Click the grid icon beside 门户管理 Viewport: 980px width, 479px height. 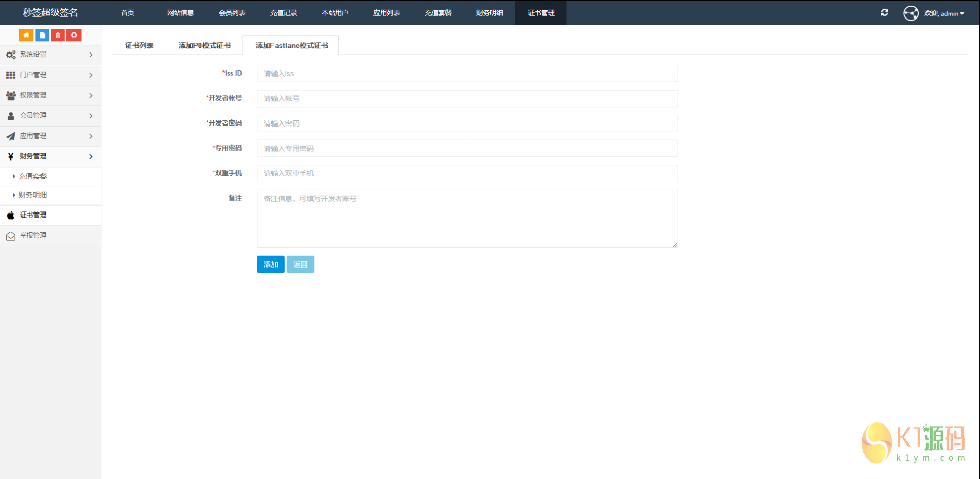click(11, 75)
